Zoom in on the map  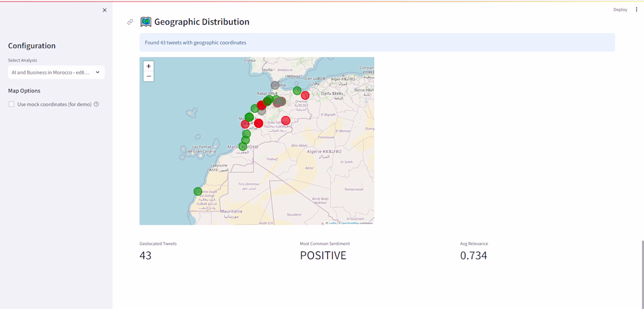(149, 66)
